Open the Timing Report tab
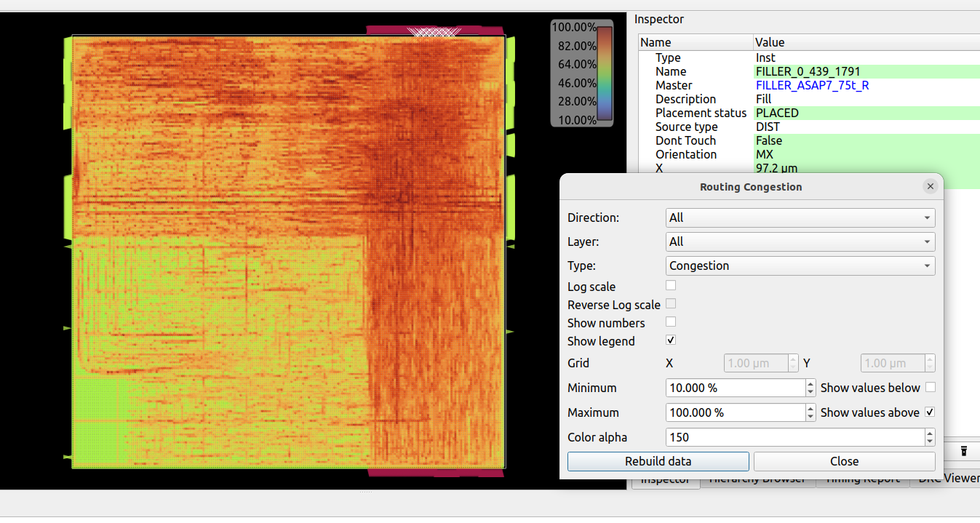 point(863,478)
